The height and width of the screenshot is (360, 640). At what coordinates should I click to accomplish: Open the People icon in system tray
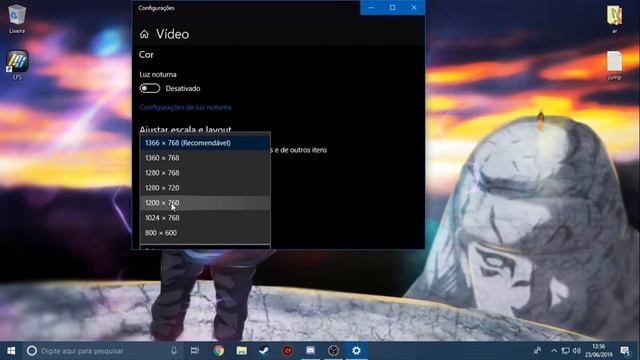pos(538,351)
